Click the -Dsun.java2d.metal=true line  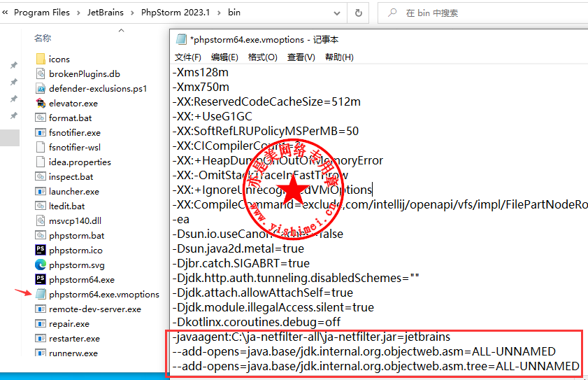pyautogui.click(x=238, y=248)
